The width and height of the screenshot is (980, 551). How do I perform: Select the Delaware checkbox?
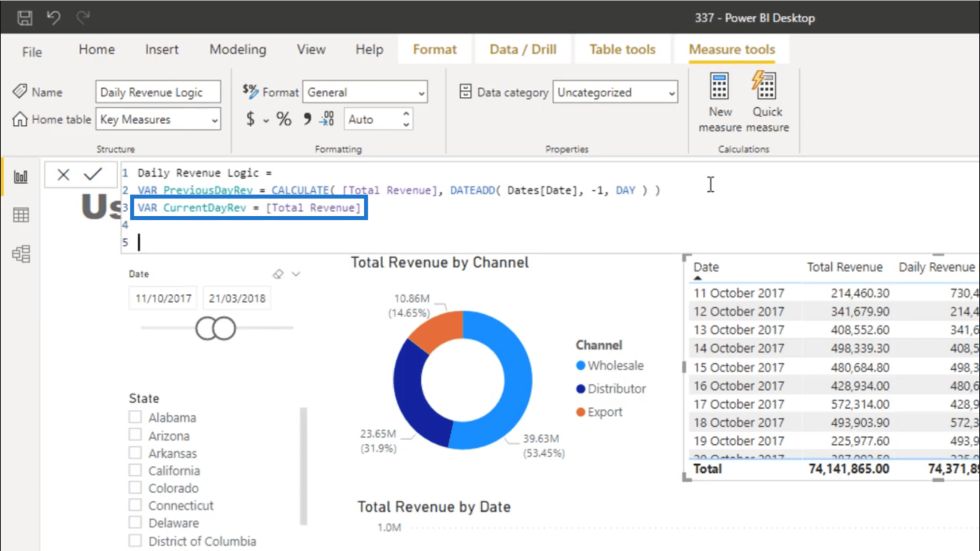pos(135,523)
